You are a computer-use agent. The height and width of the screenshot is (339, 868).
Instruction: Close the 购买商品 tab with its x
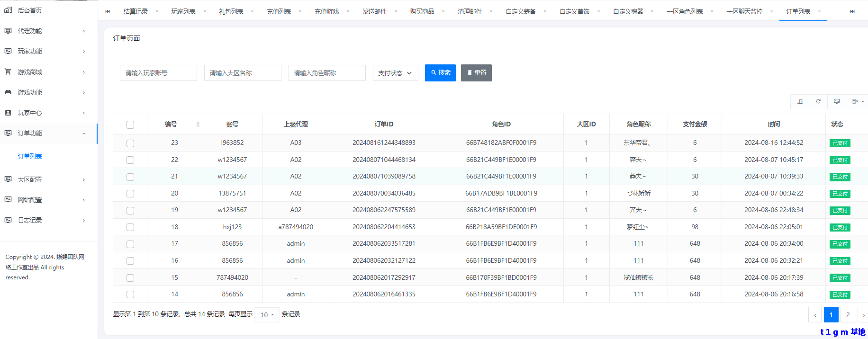coord(443,11)
